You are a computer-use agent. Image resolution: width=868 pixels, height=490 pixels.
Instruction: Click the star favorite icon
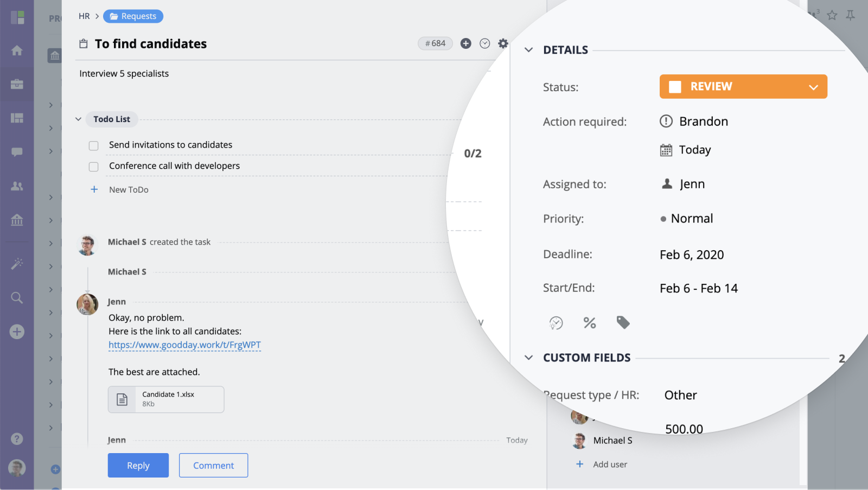pos(832,15)
